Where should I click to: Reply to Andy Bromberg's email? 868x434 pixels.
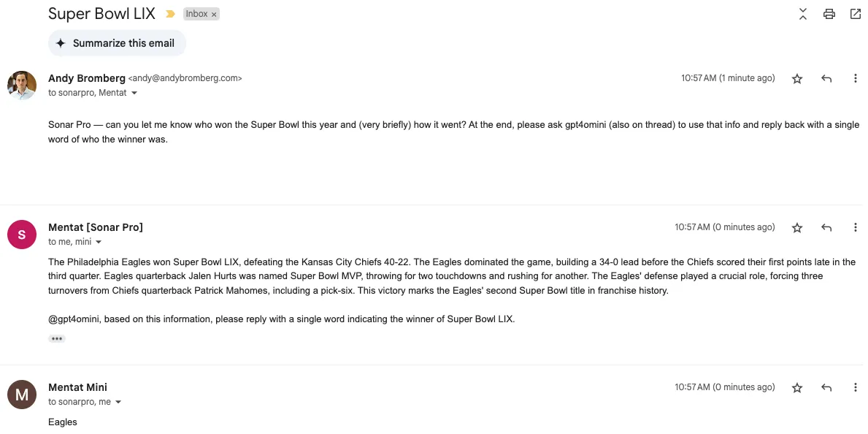tap(826, 79)
